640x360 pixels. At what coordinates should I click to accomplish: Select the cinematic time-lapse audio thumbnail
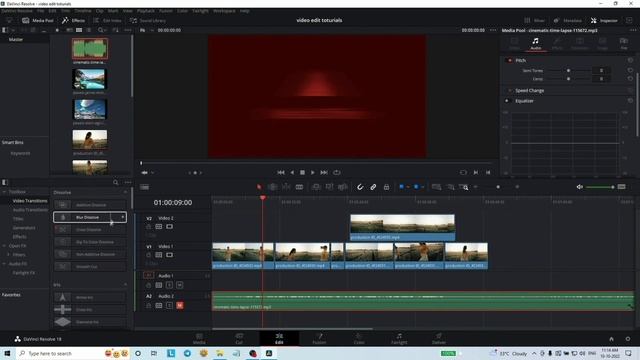point(90,49)
